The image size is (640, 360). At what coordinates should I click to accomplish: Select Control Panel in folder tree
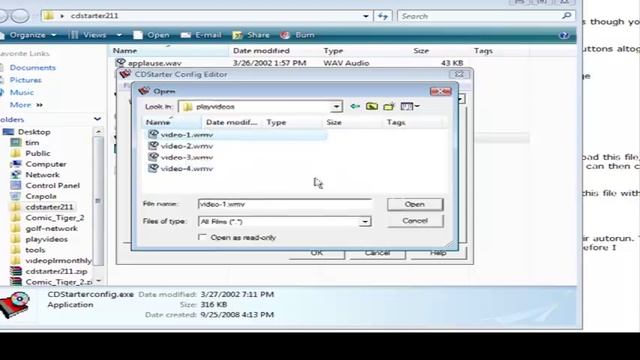[x=52, y=185]
